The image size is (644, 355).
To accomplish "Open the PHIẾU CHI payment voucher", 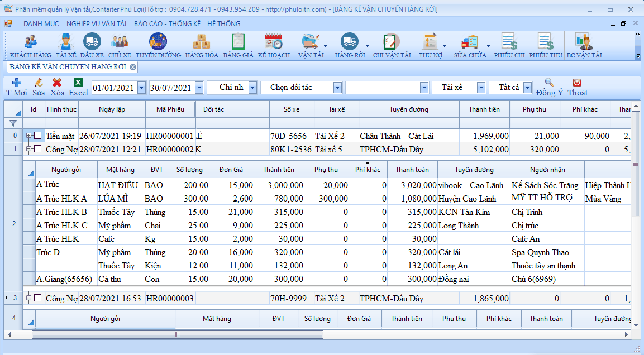I will (509, 46).
